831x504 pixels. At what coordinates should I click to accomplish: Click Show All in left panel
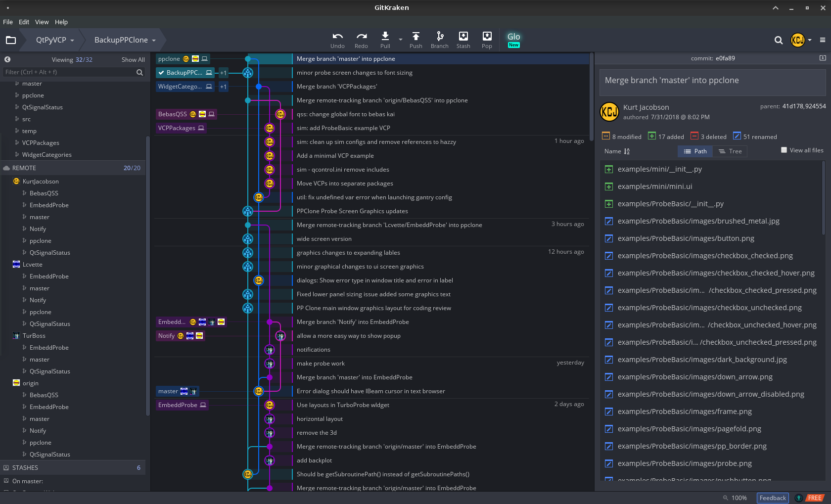pyautogui.click(x=133, y=60)
